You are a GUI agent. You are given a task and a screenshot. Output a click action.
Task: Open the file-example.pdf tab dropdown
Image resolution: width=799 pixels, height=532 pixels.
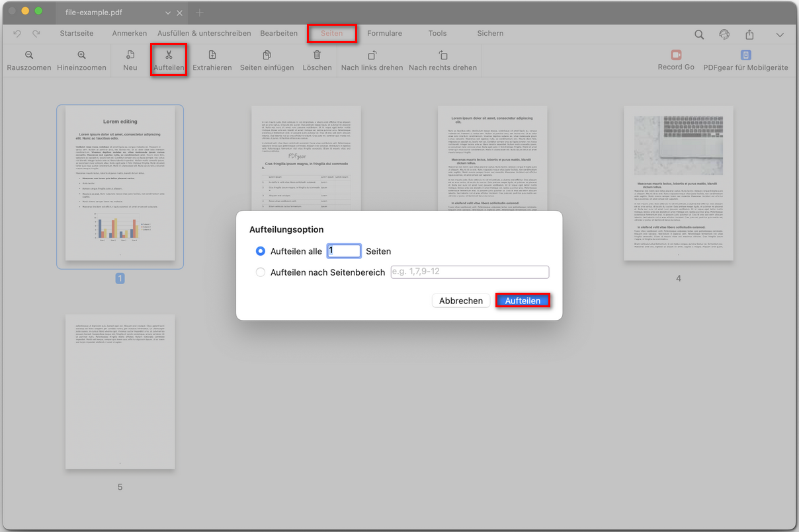168,12
